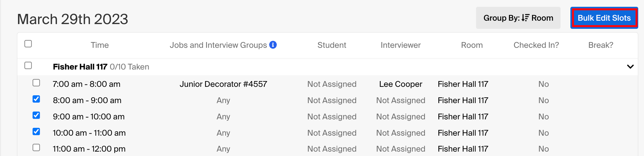This screenshot has width=644, height=156.
Task: Uncheck the 8:00 am - 9:00 am slot
Action: pyautogui.click(x=36, y=99)
